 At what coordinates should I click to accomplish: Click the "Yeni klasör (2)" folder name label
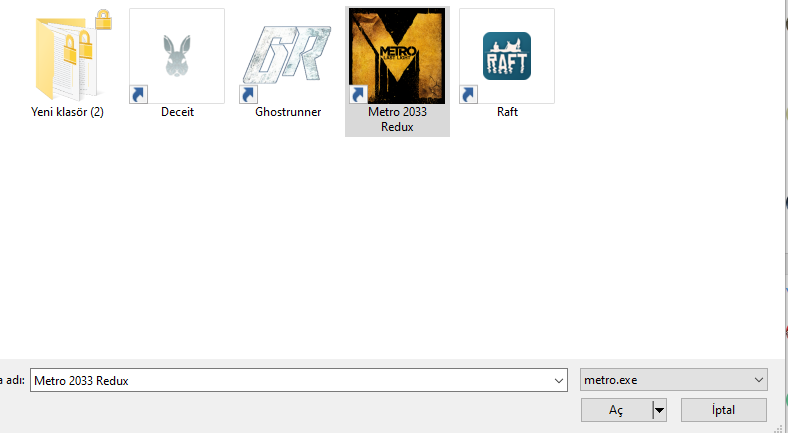pyautogui.click(x=67, y=112)
